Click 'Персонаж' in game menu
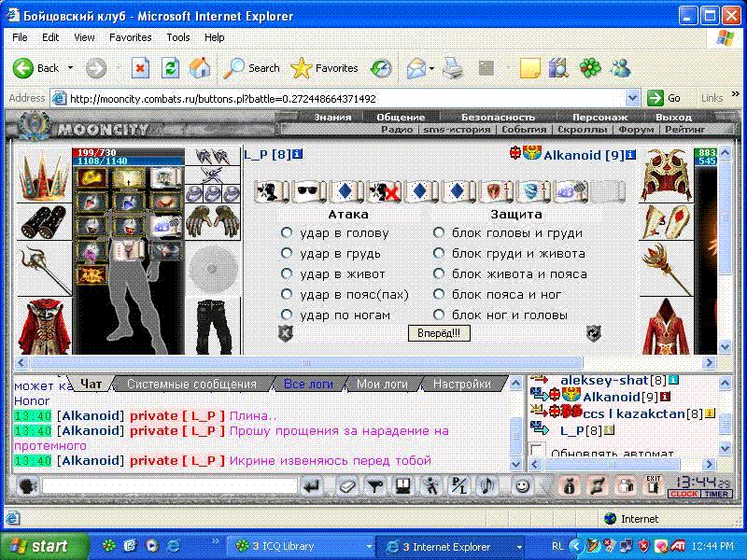 coord(599,117)
